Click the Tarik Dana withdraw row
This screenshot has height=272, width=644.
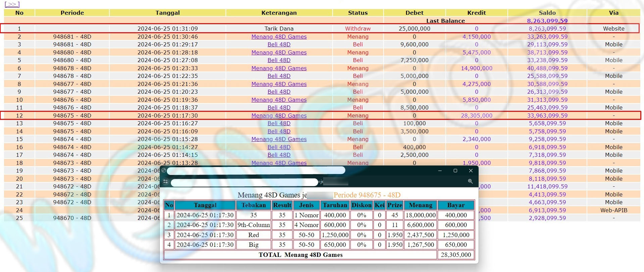pos(279,29)
